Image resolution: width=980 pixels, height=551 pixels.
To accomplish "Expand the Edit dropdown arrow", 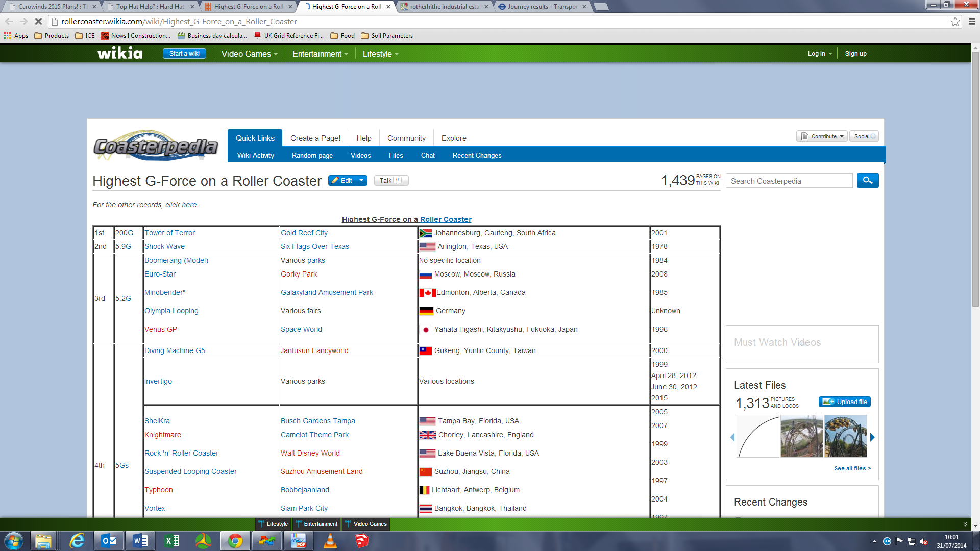I will tap(361, 180).
